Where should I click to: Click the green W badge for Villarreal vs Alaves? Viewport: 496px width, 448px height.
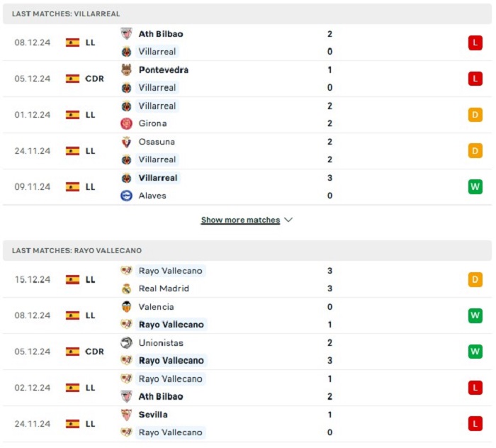[475, 186]
